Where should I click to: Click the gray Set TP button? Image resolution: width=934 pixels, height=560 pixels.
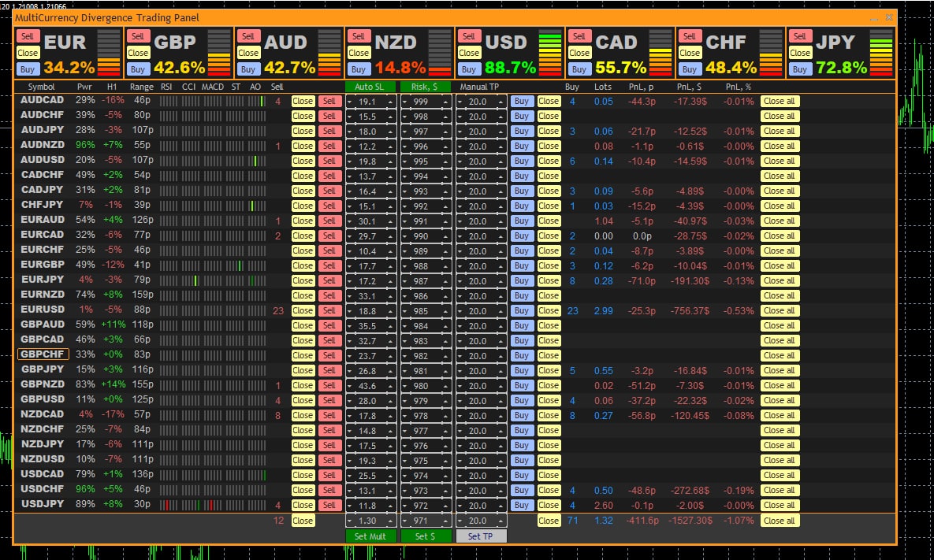point(481,536)
